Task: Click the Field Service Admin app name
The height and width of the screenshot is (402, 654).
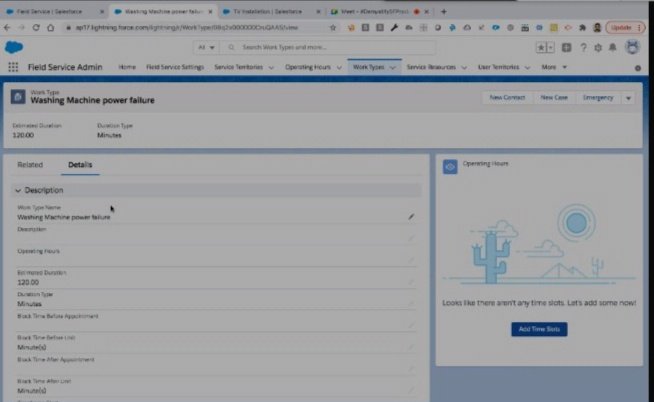Action: point(65,67)
